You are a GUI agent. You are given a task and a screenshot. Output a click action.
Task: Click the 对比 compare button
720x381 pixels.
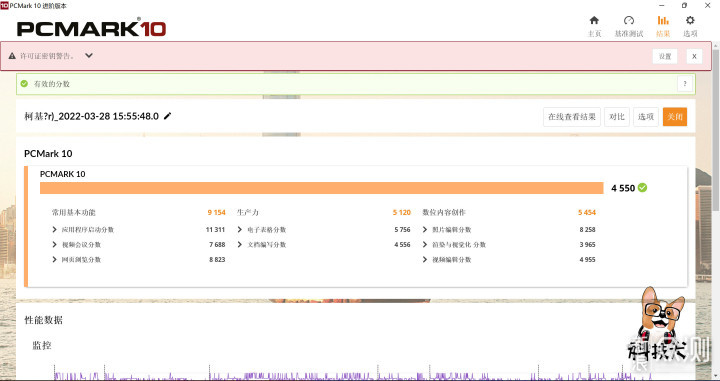point(617,117)
